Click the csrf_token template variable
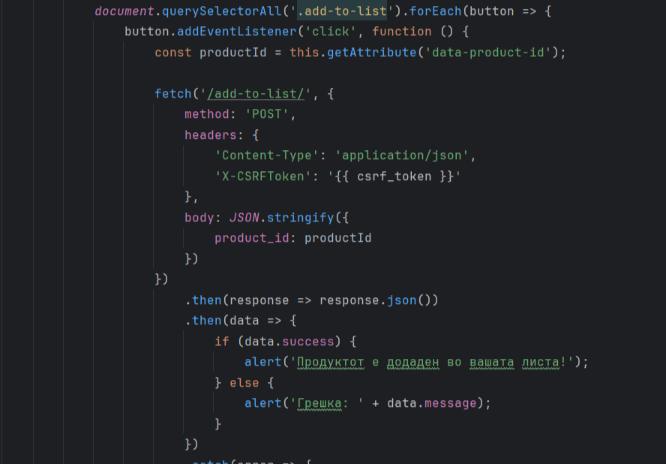Image resolution: width=666 pixels, height=464 pixels. pyautogui.click(x=394, y=176)
